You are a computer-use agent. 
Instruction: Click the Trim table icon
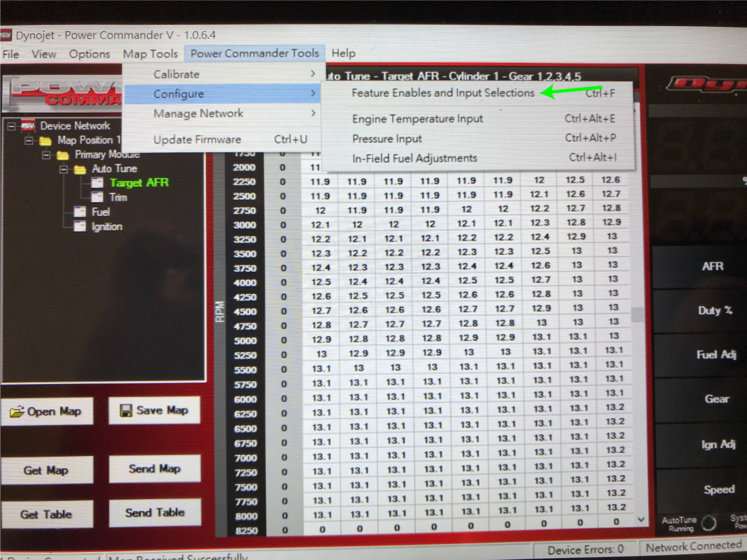(97, 197)
